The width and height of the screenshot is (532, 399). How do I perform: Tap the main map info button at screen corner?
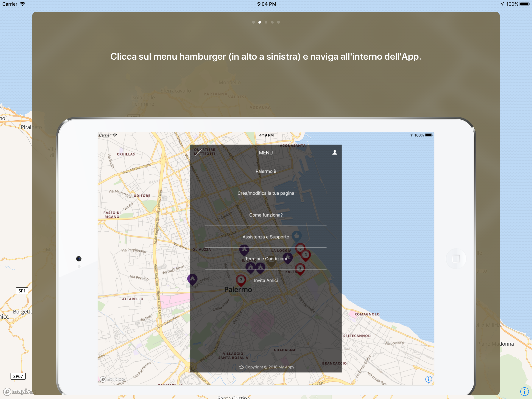[x=524, y=391]
